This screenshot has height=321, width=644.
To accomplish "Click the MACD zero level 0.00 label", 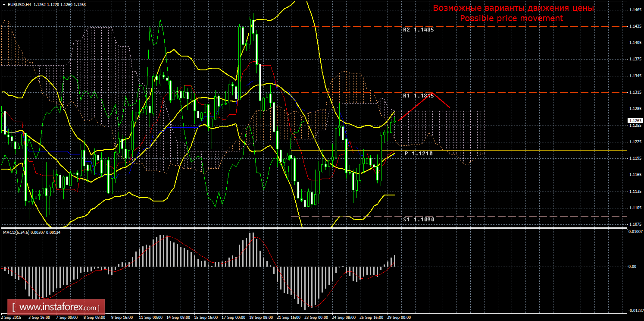I will [x=632, y=266].
